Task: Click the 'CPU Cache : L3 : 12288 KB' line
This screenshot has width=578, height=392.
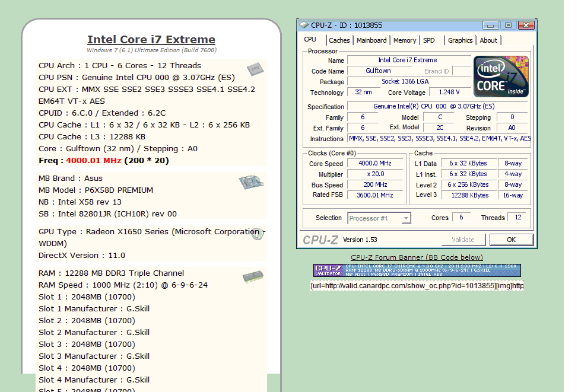Action: point(92,136)
